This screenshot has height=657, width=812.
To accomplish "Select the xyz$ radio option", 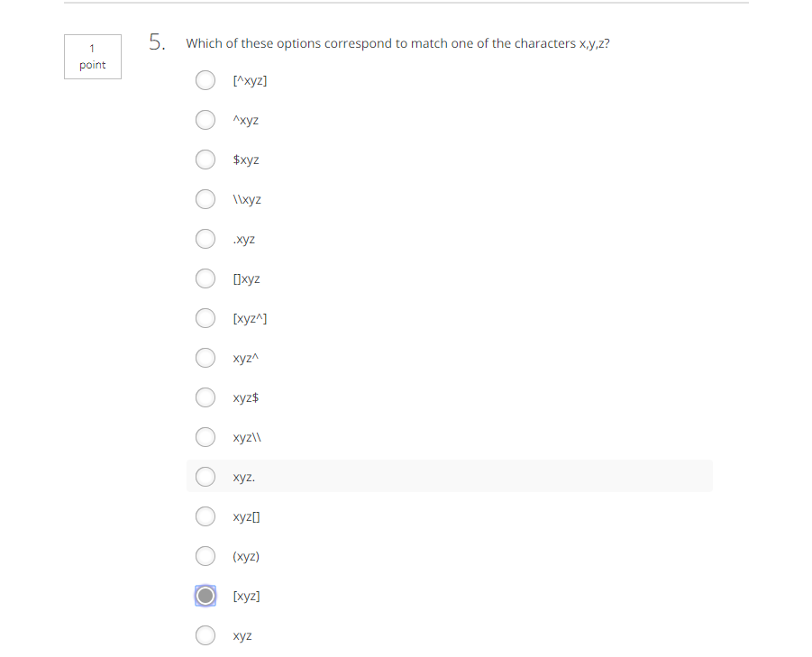I will coord(205,397).
